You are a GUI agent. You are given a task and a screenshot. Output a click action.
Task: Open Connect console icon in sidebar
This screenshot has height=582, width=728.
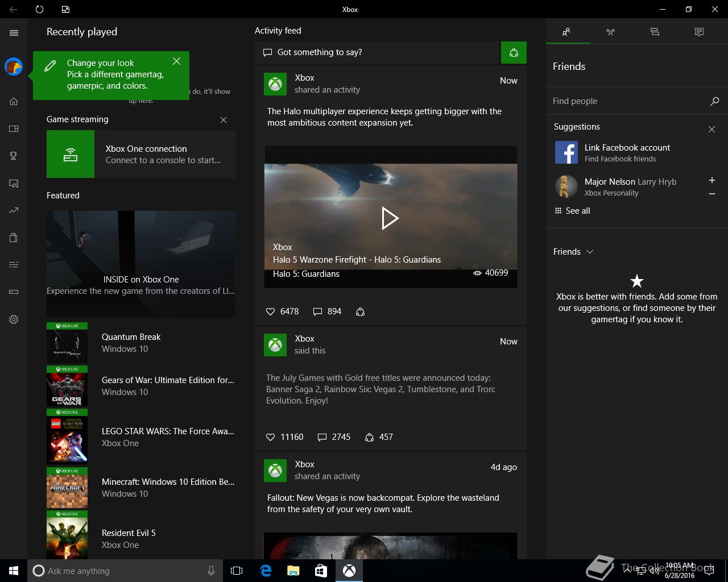click(x=14, y=292)
